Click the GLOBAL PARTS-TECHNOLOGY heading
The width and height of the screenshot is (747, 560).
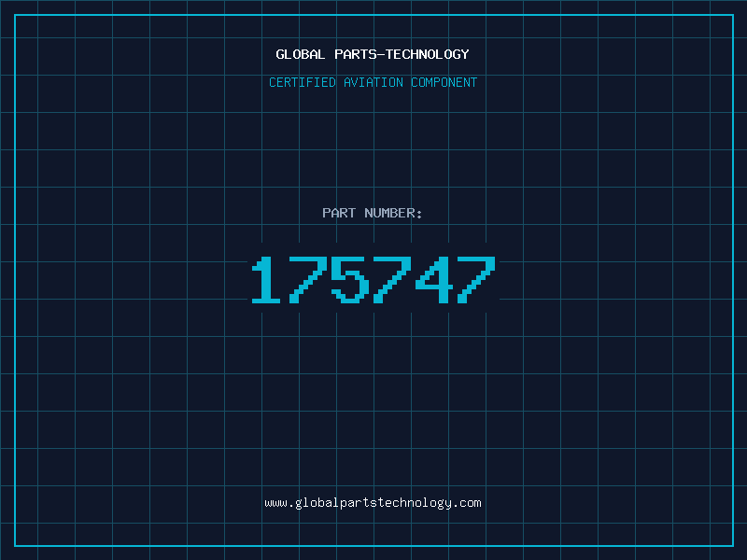click(373, 54)
